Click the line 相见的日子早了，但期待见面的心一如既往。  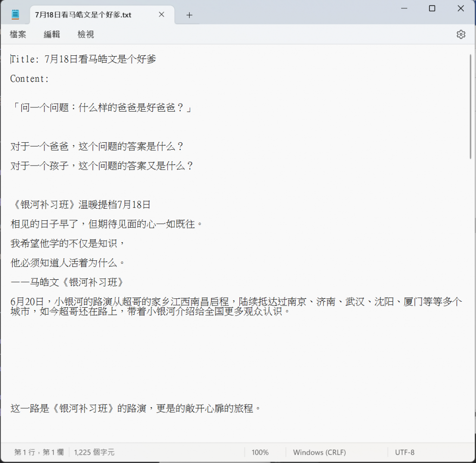click(x=106, y=224)
